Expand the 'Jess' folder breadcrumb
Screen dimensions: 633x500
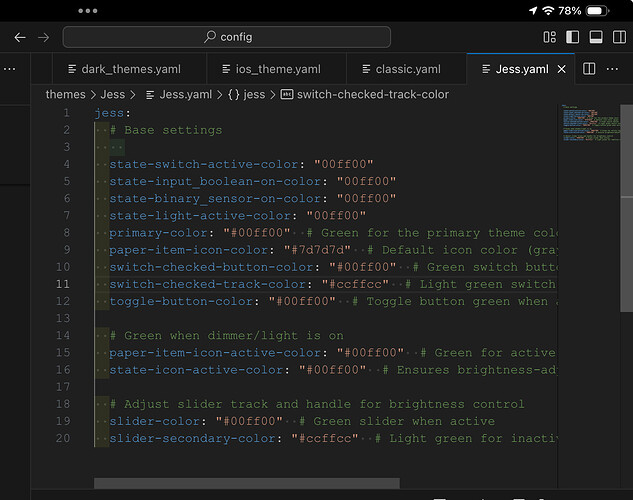[112, 94]
